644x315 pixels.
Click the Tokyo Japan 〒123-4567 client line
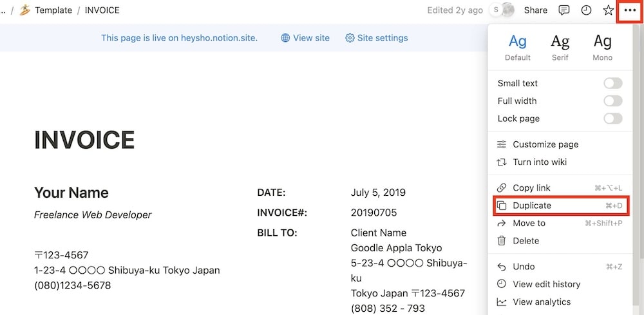point(408,293)
